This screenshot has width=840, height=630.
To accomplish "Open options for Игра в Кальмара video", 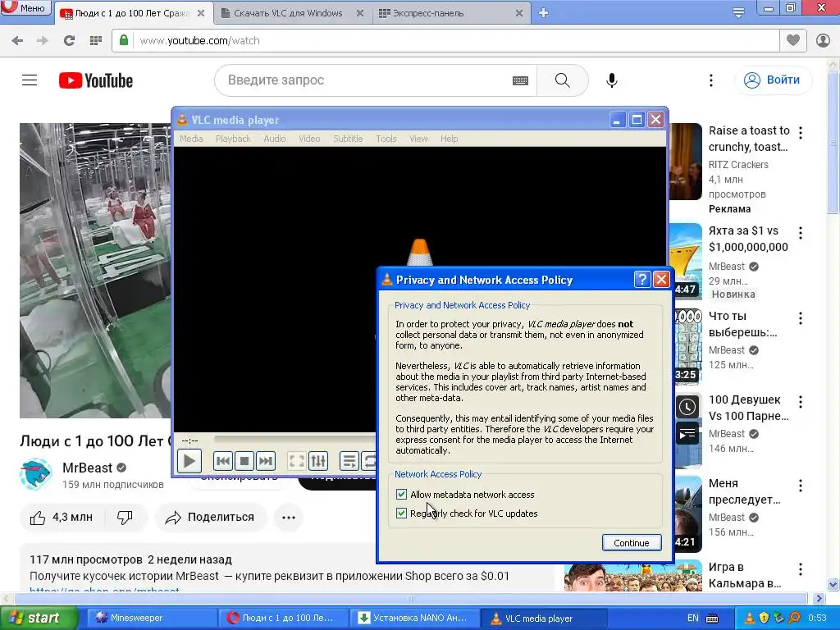I will coord(801,569).
